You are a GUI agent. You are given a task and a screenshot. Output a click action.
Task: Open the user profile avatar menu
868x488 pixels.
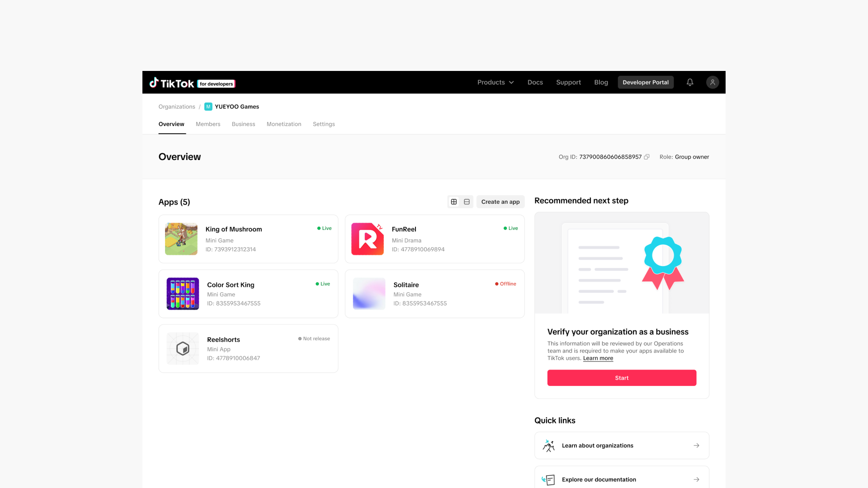(712, 82)
